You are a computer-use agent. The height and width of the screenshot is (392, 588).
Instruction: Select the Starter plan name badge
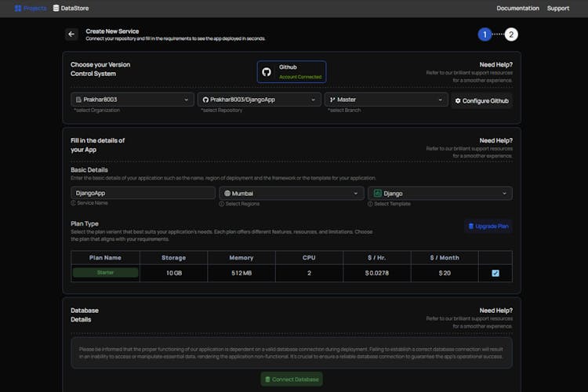[x=105, y=272]
